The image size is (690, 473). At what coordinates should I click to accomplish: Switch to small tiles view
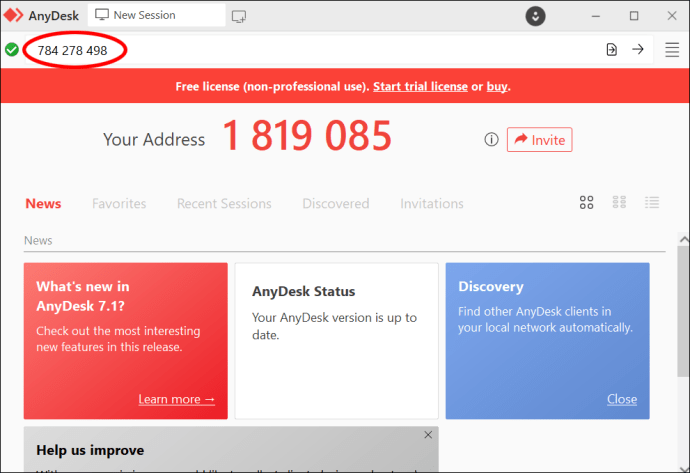(x=619, y=202)
